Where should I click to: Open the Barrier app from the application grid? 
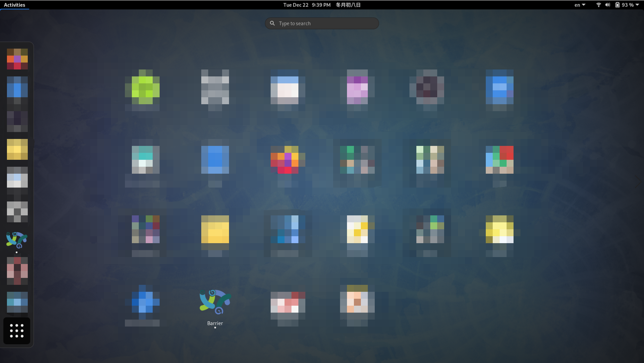(215, 302)
